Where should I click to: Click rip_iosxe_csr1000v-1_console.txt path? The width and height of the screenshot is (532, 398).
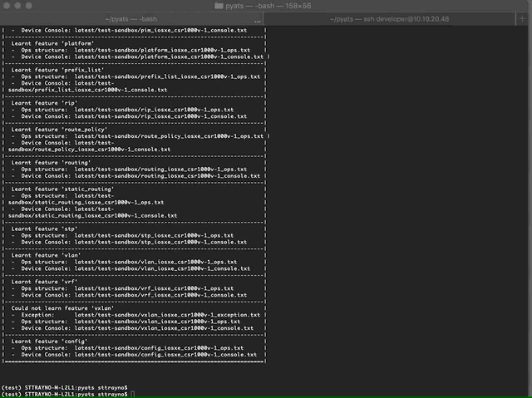click(x=160, y=116)
